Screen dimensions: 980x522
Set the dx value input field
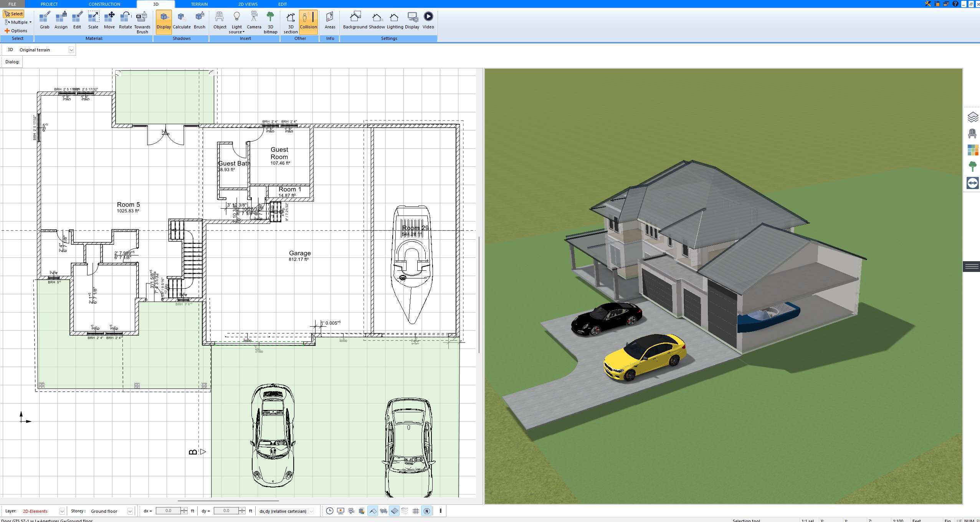pos(169,510)
